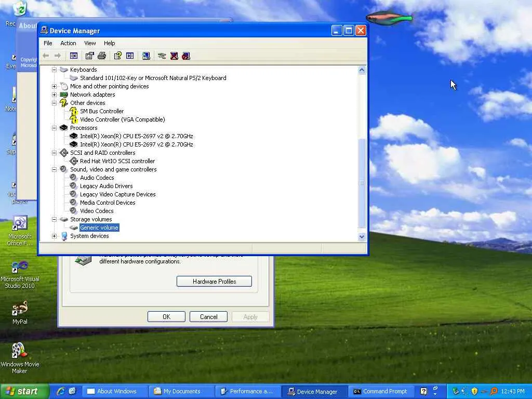
Task: Expand the System devices category
Action: point(54,236)
